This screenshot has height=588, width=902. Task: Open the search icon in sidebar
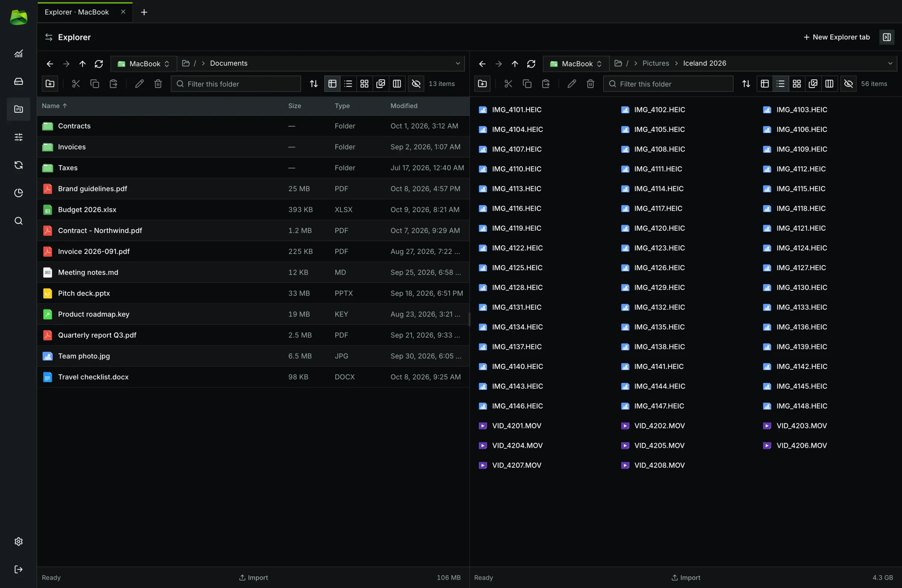tap(18, 221)
